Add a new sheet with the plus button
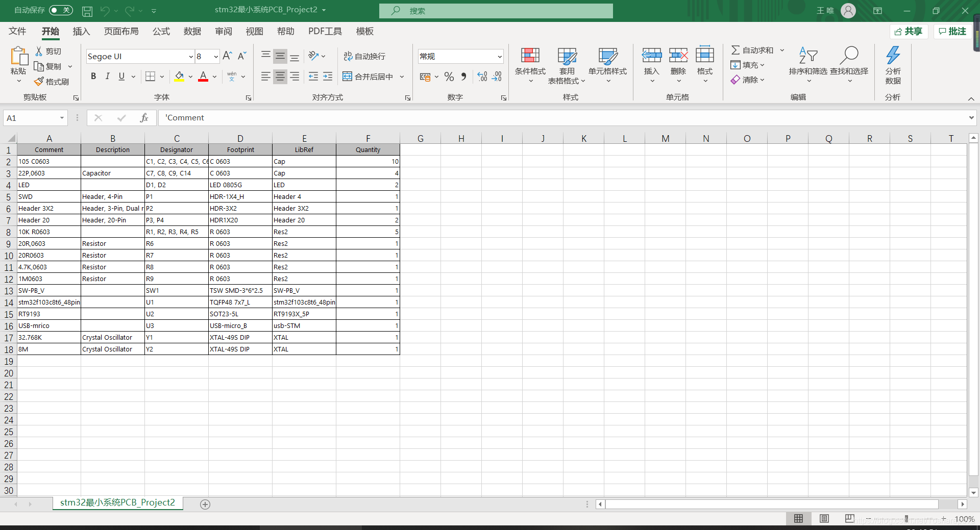 (205, 504)
